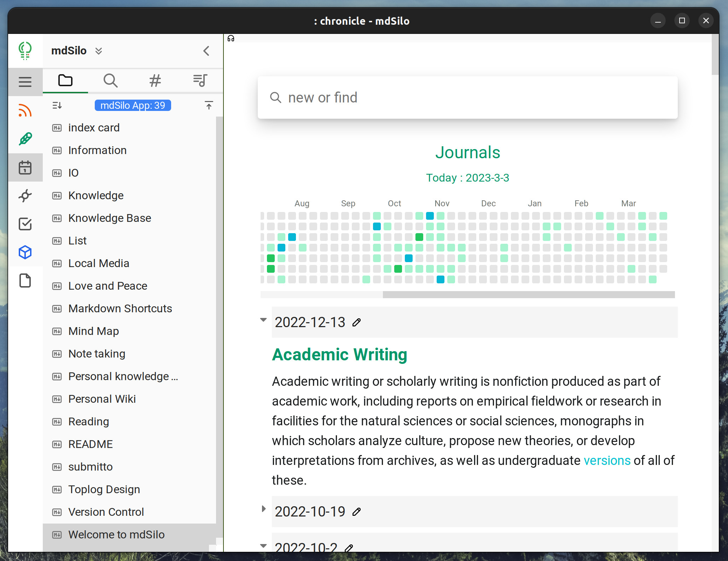Edit the 2022-12-13 journal with pencil icon
Viewport: 728px width, 561px height.
point(357,322)
